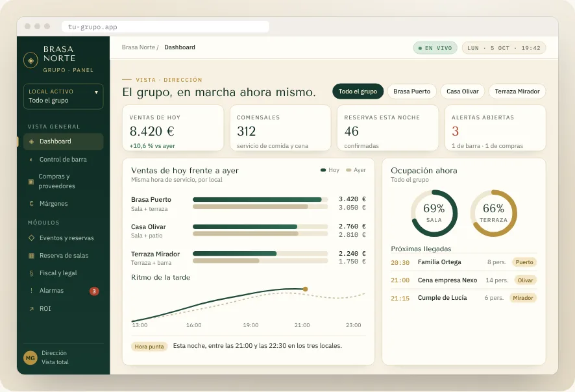575x392 pixels.
Task: Click the browser address bar tu-grupo.app
Action: [165, 27]
